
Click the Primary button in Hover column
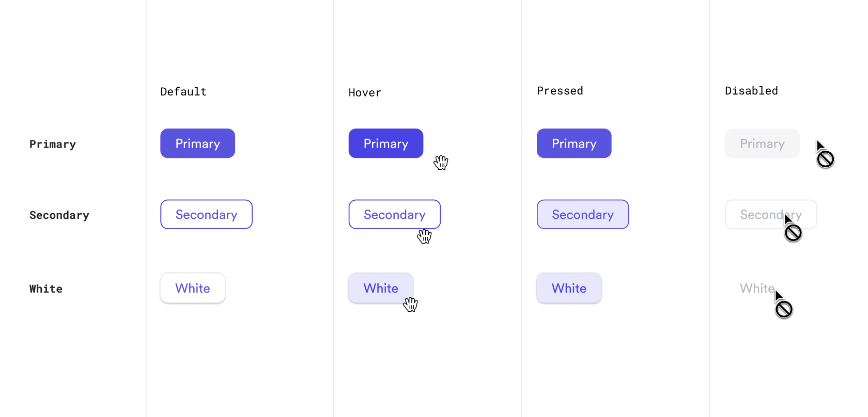[x=385, y=143]
